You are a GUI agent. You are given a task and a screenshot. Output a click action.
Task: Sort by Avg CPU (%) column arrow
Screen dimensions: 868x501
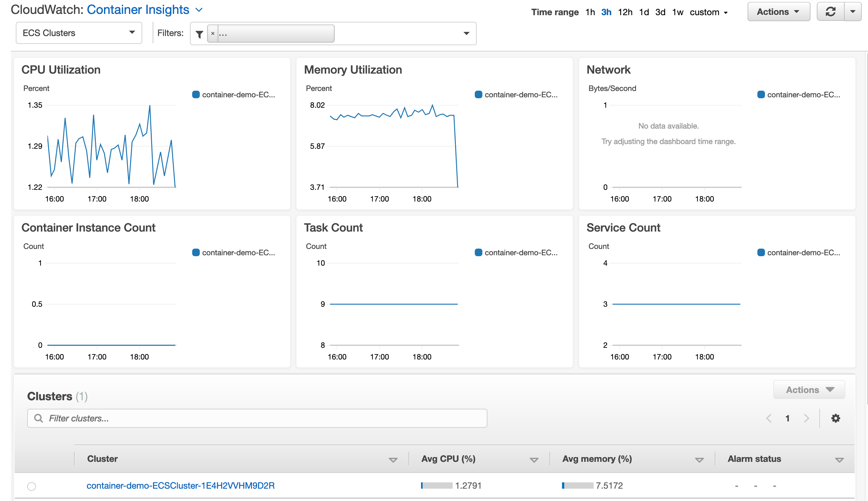tap(534, 460)
